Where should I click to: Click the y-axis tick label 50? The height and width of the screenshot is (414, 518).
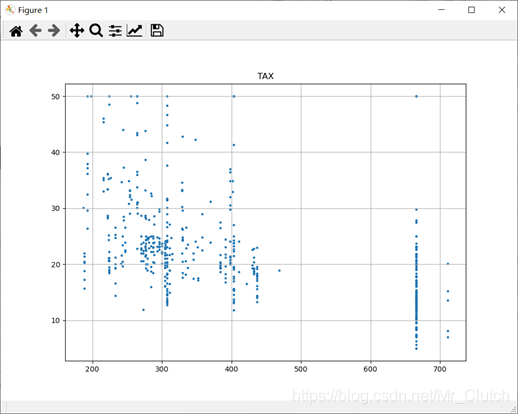click(x=55, y=97)
